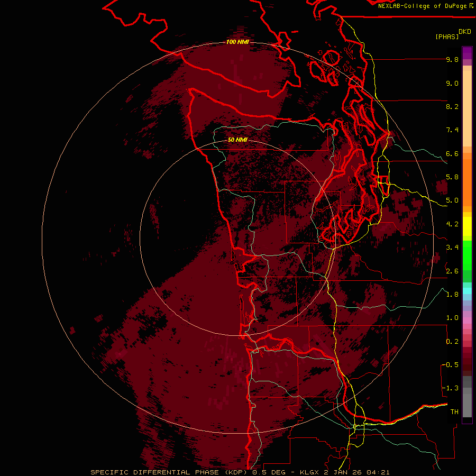This screenshot has height=476, width=476.
Task: Click the 50 NMI range ring label
Action: [237, 140]
